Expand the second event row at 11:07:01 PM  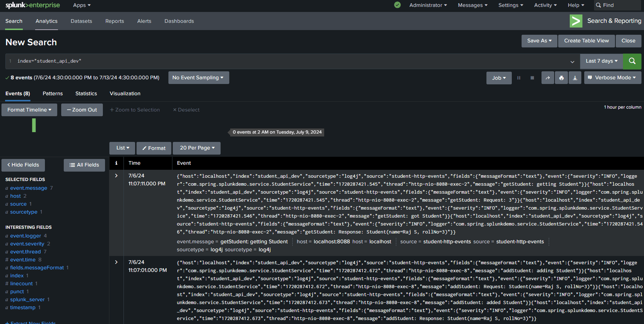tap(116, 262)
